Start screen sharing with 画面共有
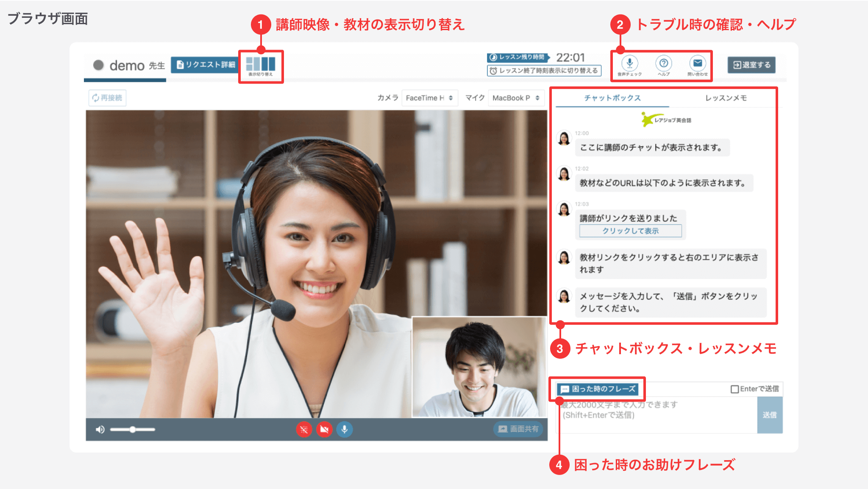868x489 pixels. [518, 429]
